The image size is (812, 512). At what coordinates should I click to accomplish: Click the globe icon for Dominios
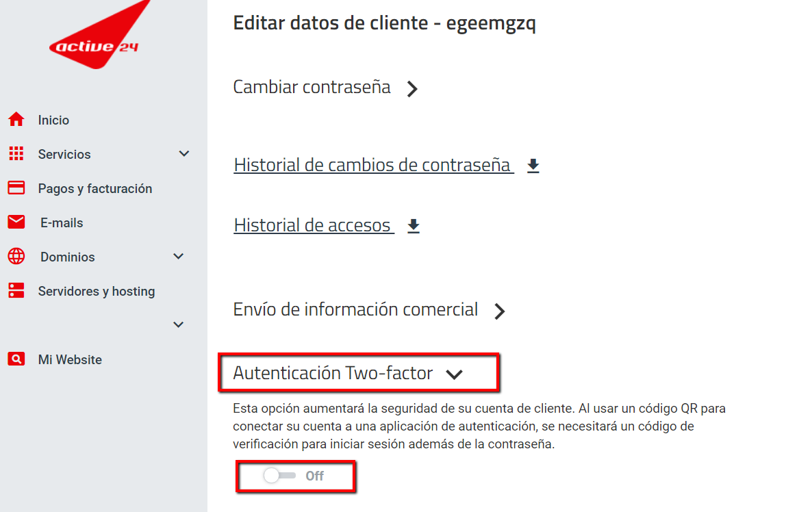(x=16, y=257)
